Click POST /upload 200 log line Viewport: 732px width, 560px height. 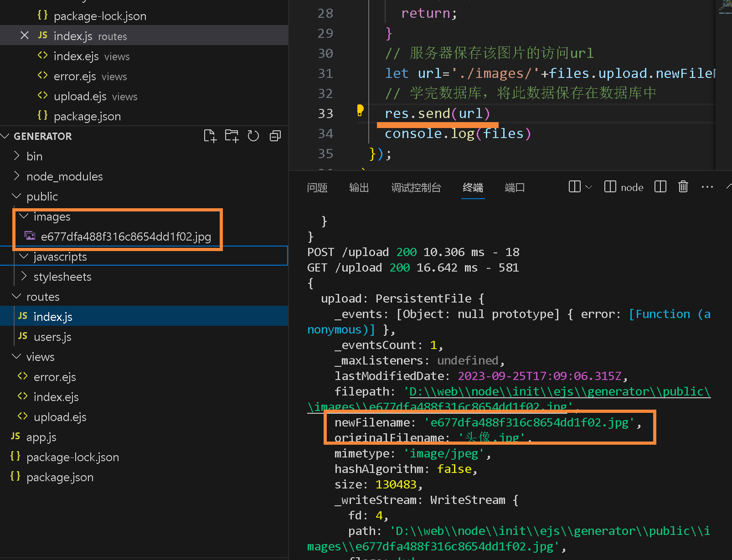(x=413, y=252)
